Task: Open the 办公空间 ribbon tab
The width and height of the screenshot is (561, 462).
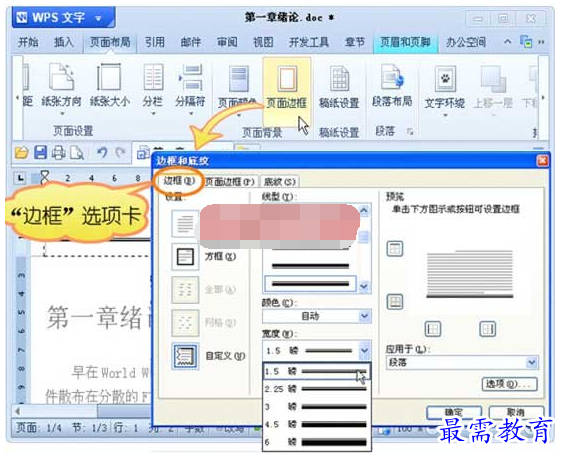Action: pos(465,42)
